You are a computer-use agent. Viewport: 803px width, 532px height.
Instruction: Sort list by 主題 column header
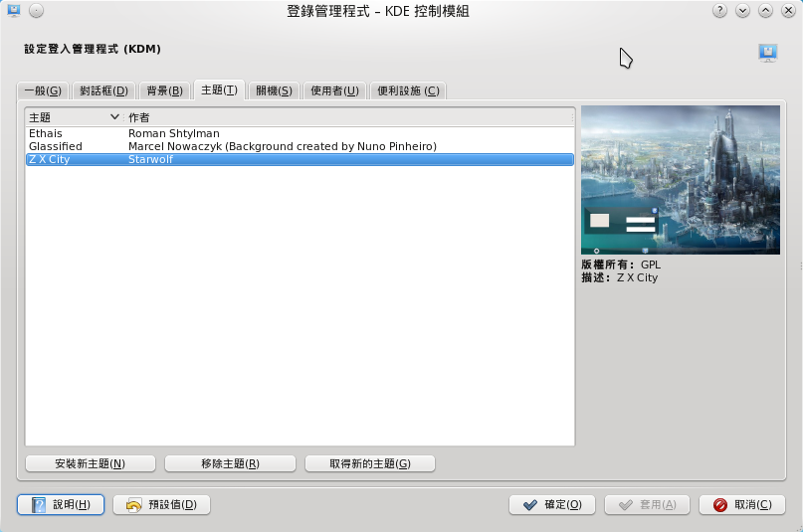(x=75, y=117)
